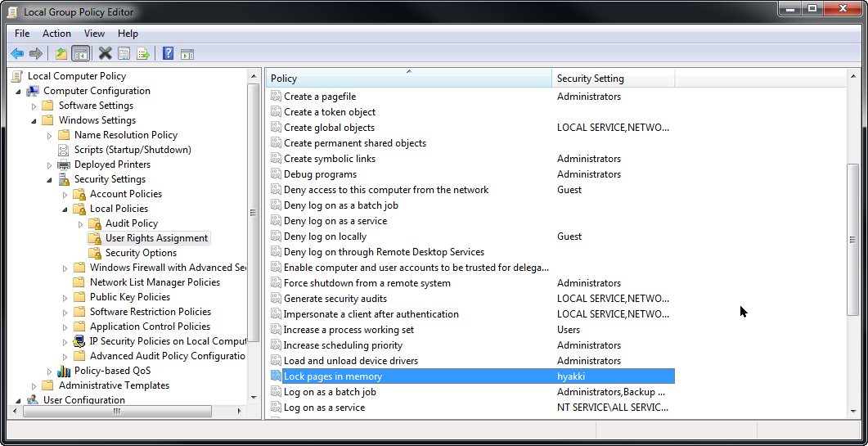Click the Export List toolbar icon
Screen dimensions: 868x446
[143, 54]
